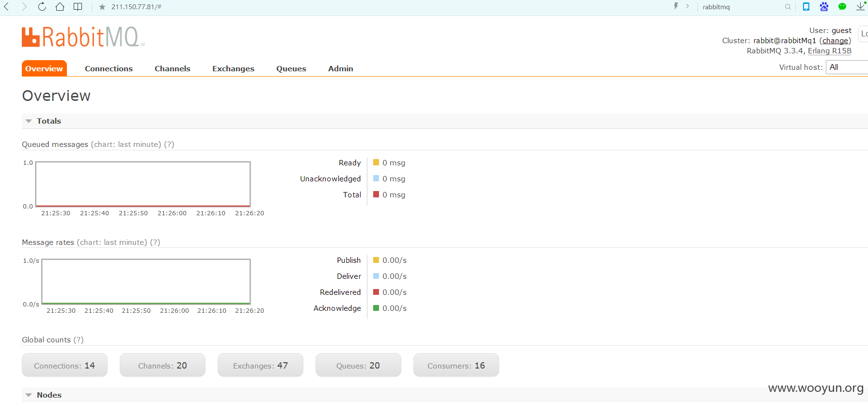
Task: Click the yellow Ready color swatch
Action: [x=376, y=162]
